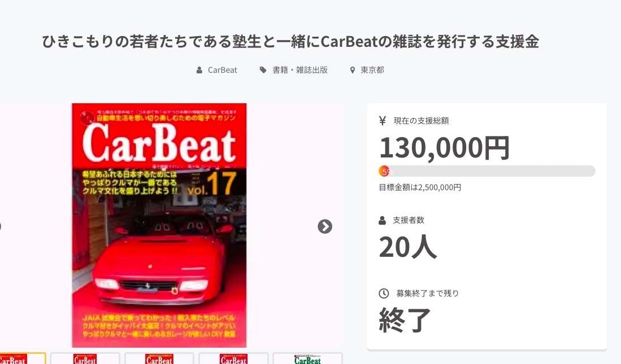Click the CarBeat vol.17 main cover image
Viewport: 621px width, 364px height.
coord(159,225)
